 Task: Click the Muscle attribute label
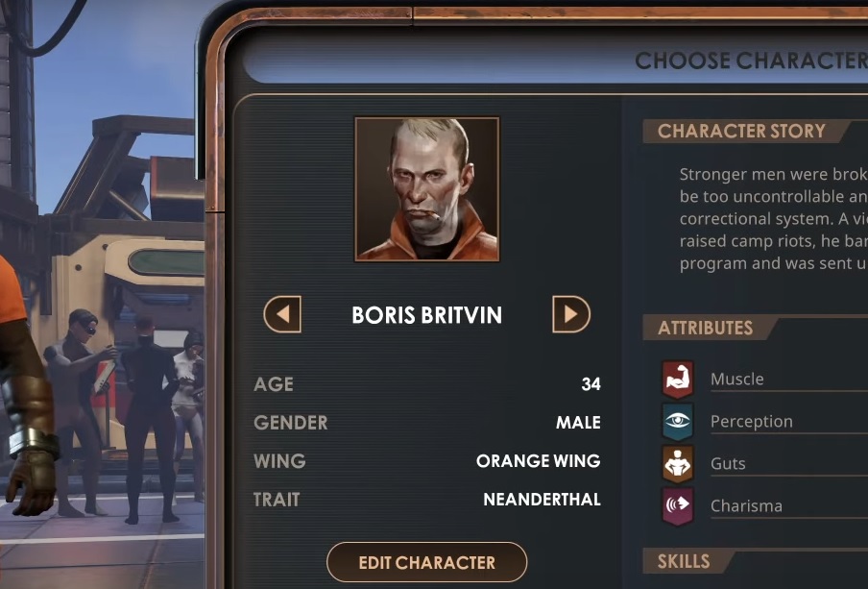tap(736, 379)
